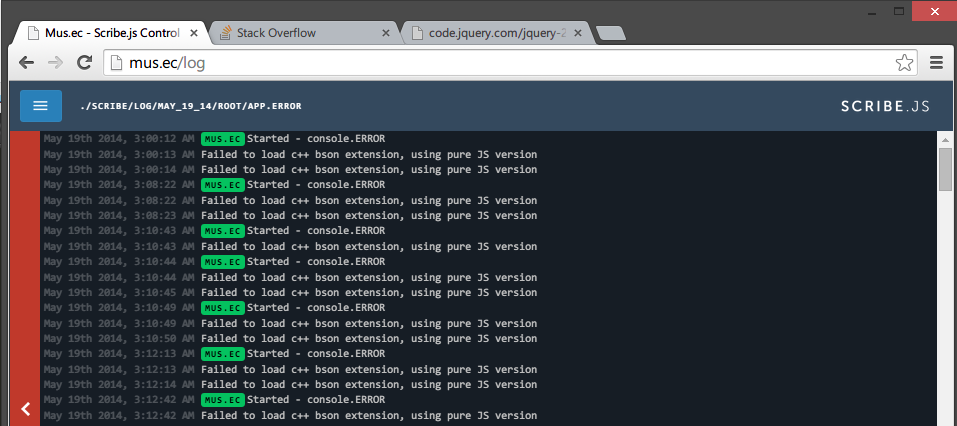Click the log scrollbar thumb

pos(945,169)
